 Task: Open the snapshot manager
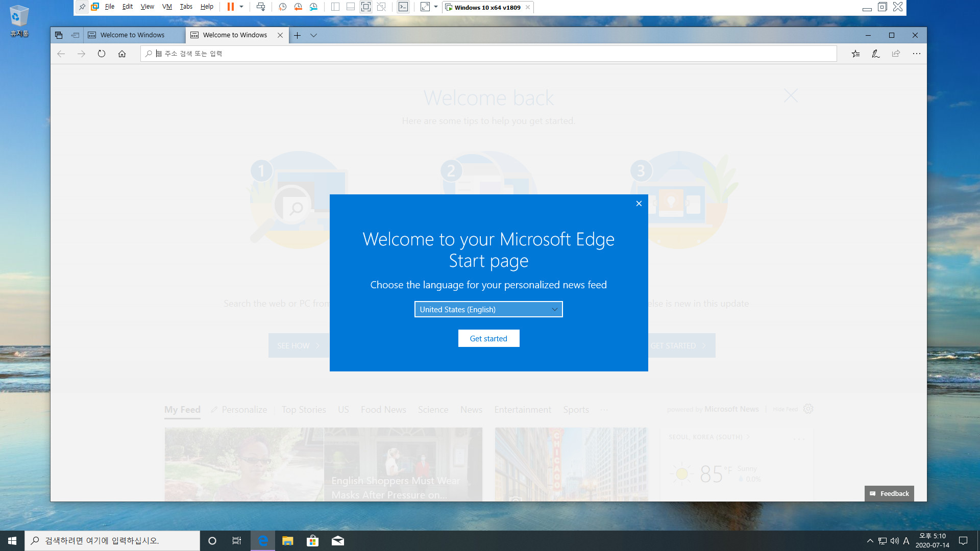[x=313, y=7]
